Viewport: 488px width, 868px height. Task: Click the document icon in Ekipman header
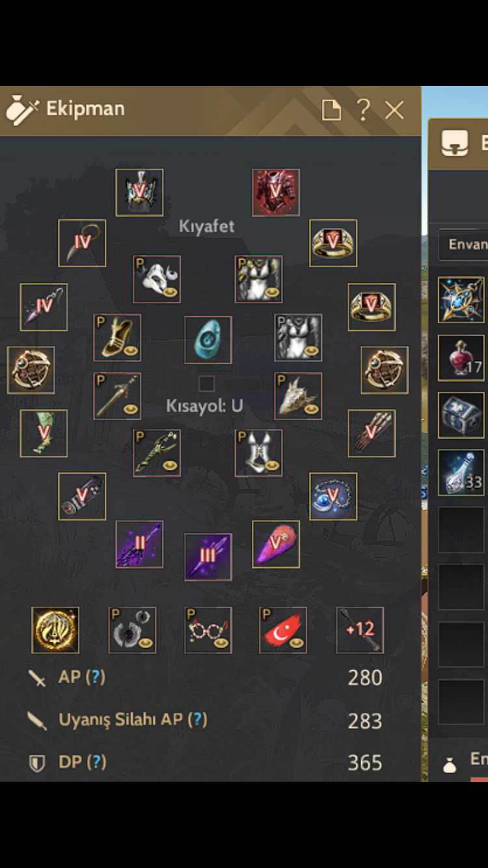point(331,110)
